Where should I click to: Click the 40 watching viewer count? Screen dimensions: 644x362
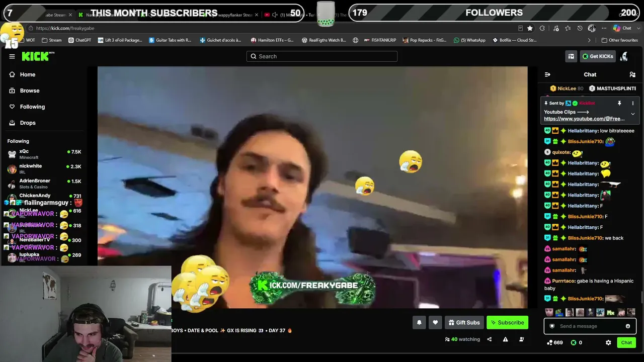(x=463, y=339)
